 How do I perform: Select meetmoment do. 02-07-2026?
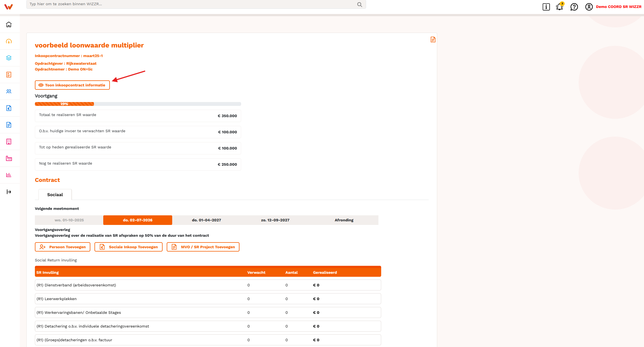138,220
